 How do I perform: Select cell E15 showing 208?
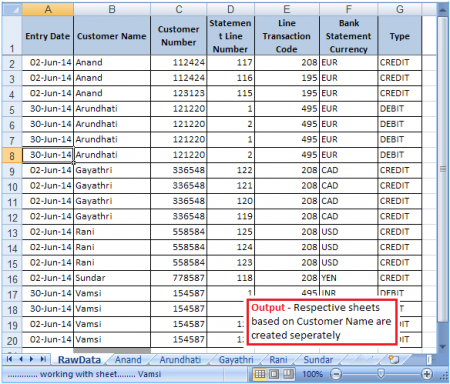coord(287,263)
